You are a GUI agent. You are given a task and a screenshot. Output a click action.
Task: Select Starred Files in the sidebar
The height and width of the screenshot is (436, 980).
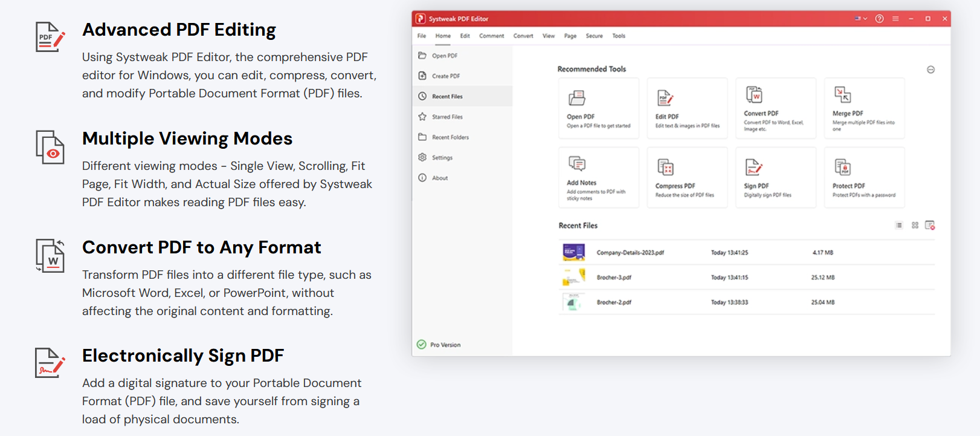462,117
